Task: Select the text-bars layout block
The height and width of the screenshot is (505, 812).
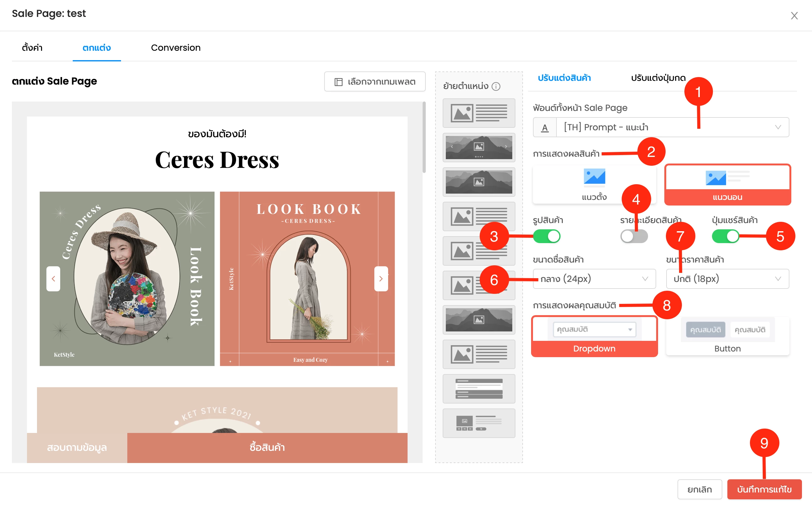Action: click(479, 388)
